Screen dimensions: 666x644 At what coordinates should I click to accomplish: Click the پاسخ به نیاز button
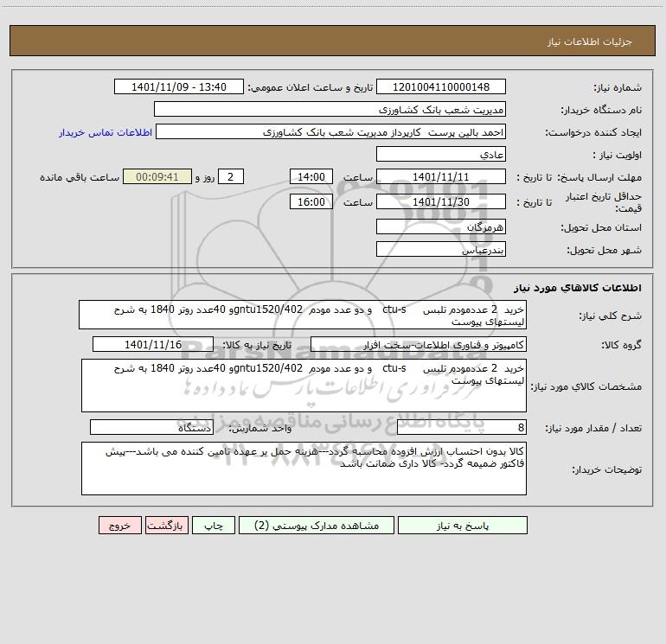462,526
